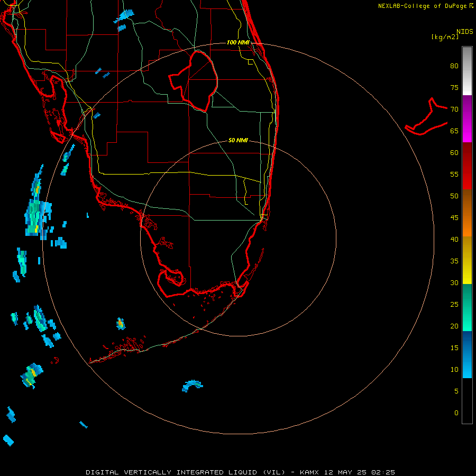Viewport: 476px width, 476px height.
Task: Click the 30 value on the VIL scale
Action: coord(454,282)
